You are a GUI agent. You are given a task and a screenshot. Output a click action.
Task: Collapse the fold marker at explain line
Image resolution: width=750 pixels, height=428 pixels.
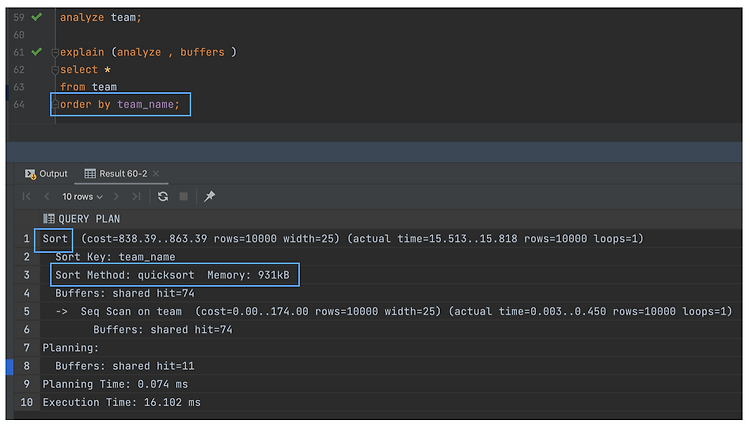click(55, 52)
